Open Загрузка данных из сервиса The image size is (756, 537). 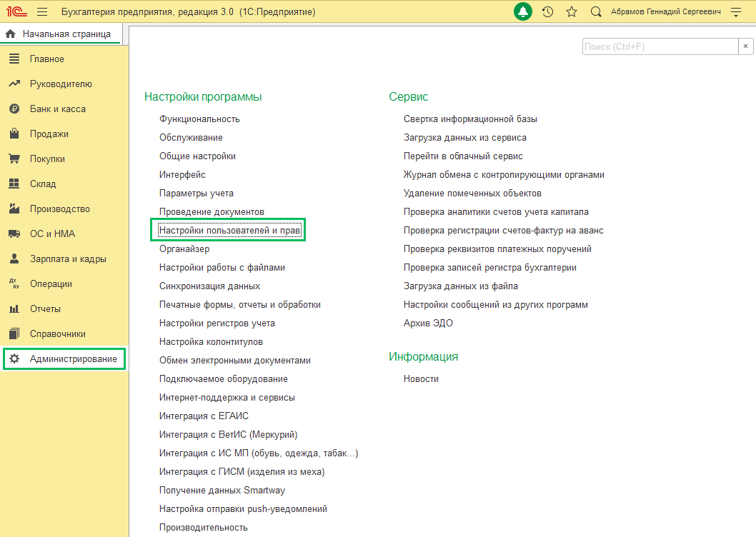(464, 137)
